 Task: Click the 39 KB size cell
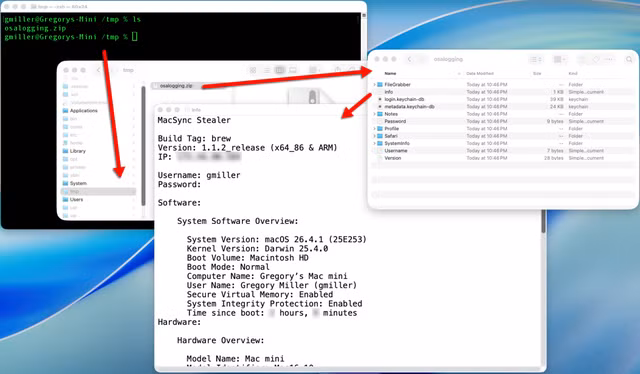click(556, 99)
